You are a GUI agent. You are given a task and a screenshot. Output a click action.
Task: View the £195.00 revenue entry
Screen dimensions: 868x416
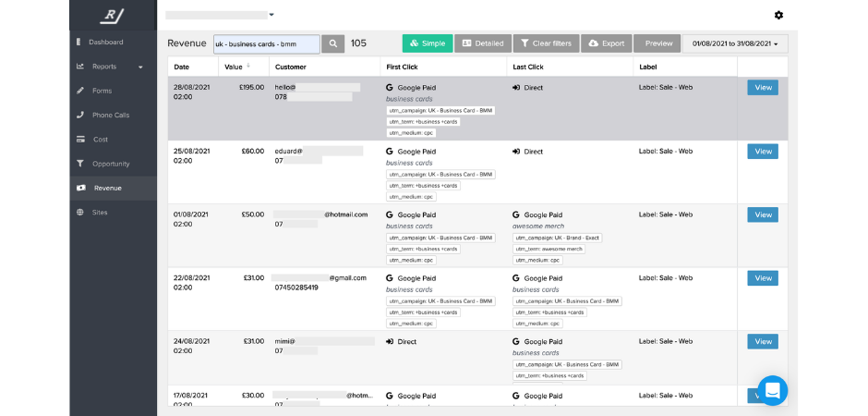(x=762, y=88)
